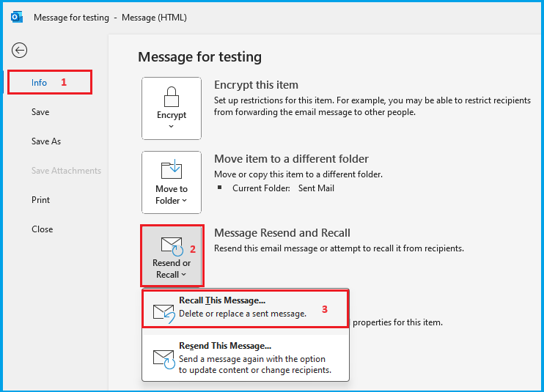The height and width of the screenshot is (392, 544).
Task: Expand the Encrypt dropdown chevron
Action: coord(171,127)
